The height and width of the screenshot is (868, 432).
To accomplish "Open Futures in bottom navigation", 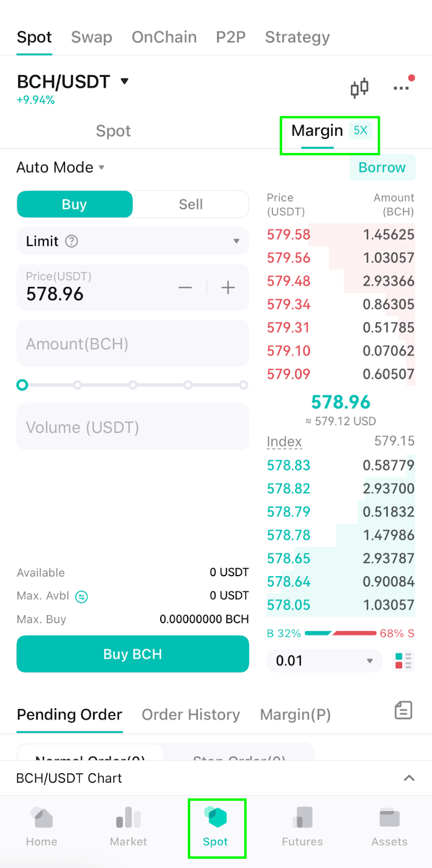I will click(x=302, y=827).
